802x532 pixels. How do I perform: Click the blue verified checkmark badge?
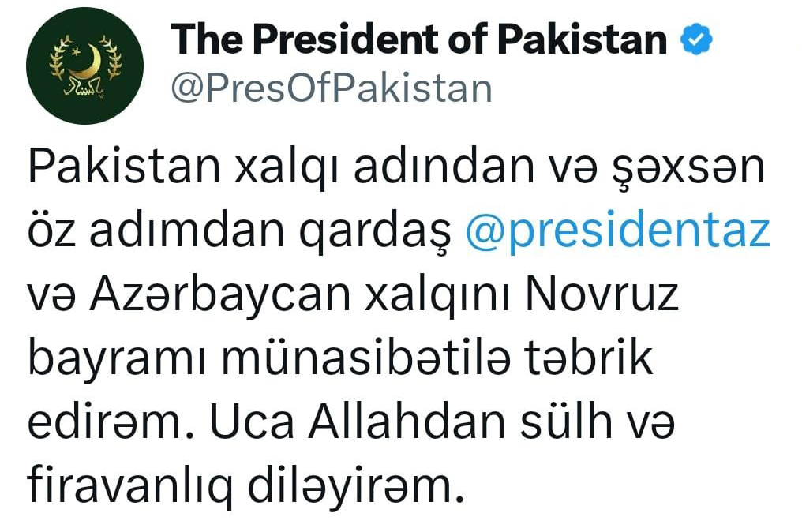(x=695, y=39)
